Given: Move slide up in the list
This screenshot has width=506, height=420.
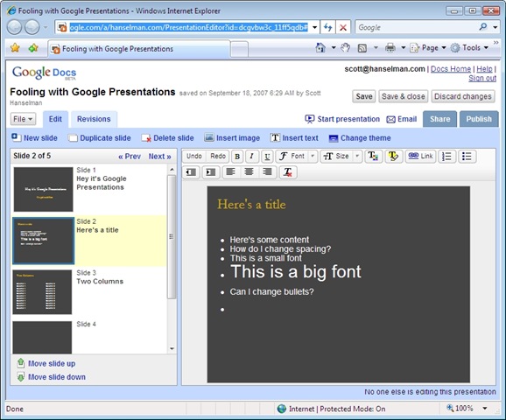Looking at the screenshot, I should pyautogui.click(x=46, y=363).
